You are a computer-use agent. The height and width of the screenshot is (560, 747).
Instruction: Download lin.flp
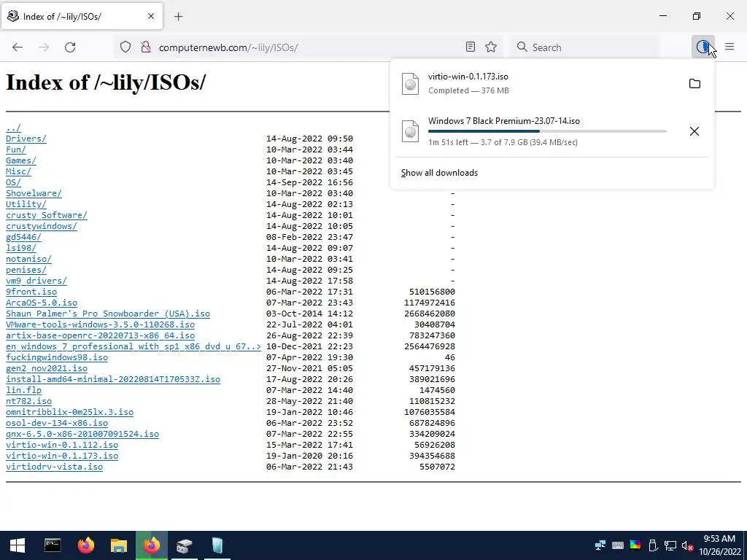[23, 391]
